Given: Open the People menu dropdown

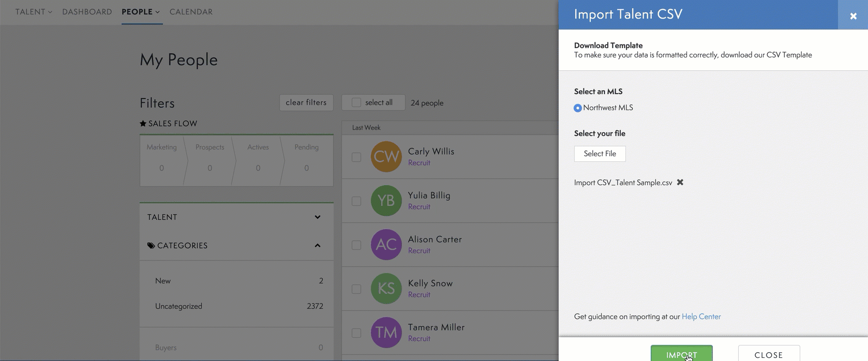Looking at the screenshot, I should (141, 12).
